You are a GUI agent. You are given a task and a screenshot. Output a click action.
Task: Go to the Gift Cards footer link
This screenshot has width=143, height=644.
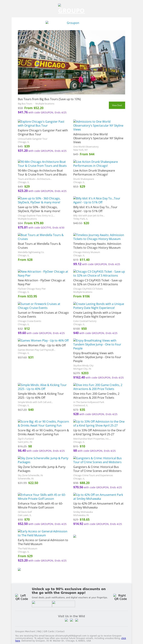tap(49, 631)
